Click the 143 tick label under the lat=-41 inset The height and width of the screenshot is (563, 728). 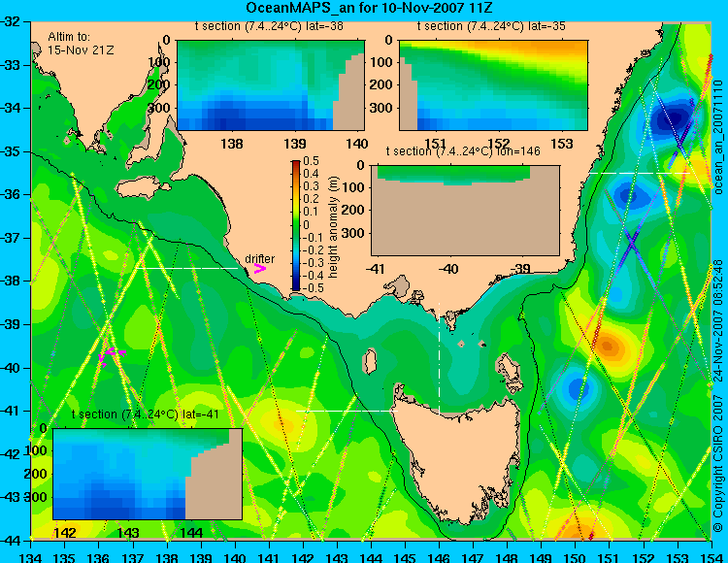(x=128, y=532)
